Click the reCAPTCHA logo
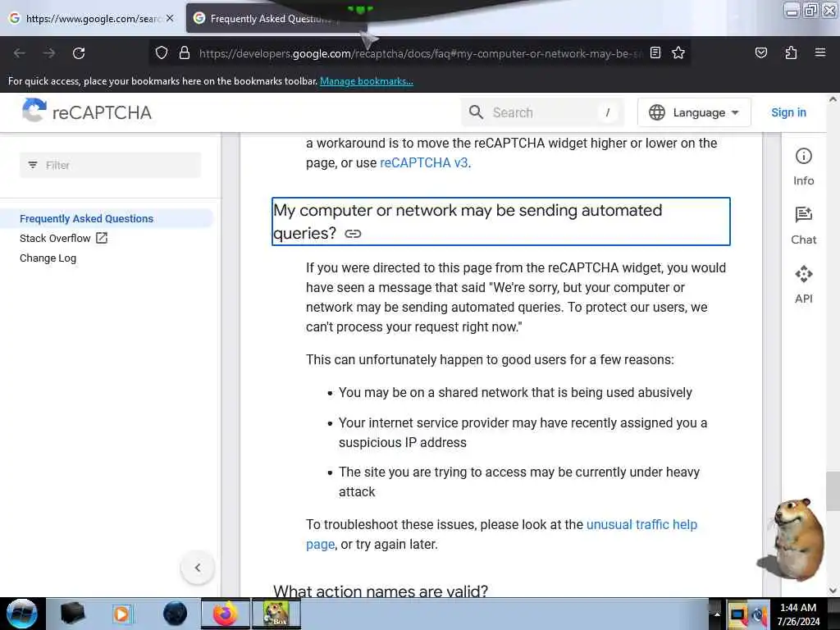Image resolution: width=840 pixels, height=630 pixels. (x=34, y=111)
